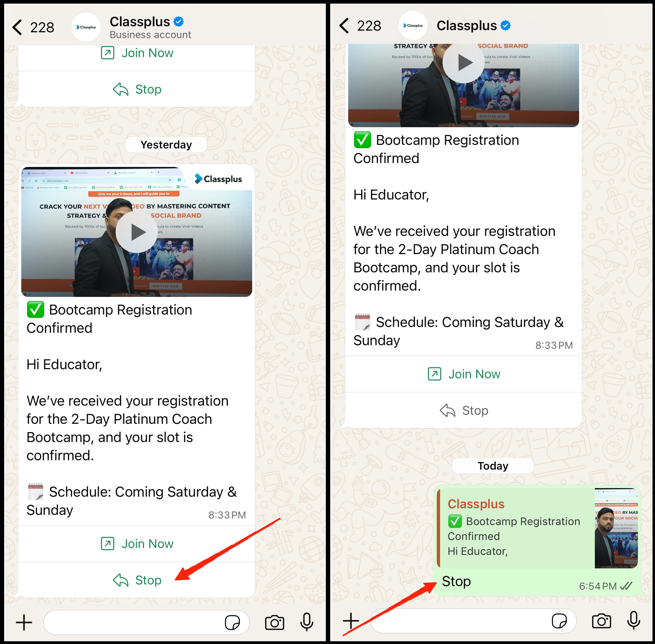Open Classplus contact name in right header
655x644 pixels.
(x=467, y=26)
